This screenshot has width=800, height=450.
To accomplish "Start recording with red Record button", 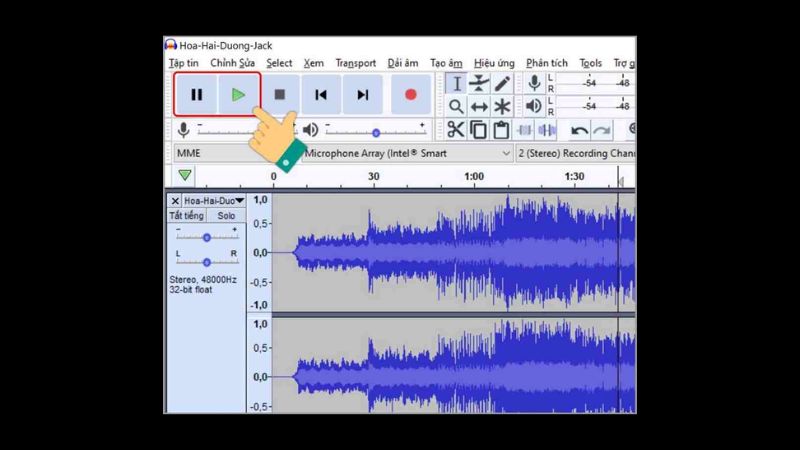I will 411,94.
